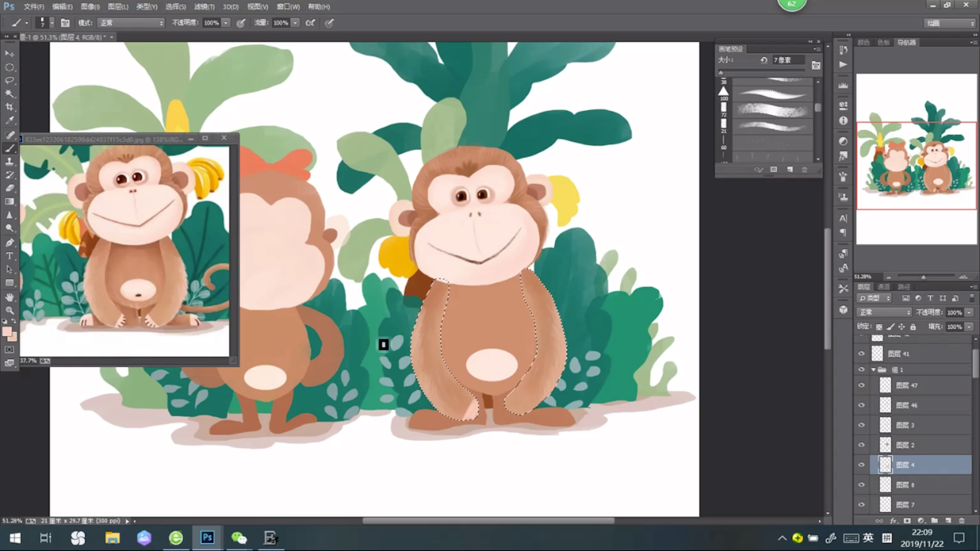980x551 pixels.
Task: Select the Move tool
Action: [9, 54]
